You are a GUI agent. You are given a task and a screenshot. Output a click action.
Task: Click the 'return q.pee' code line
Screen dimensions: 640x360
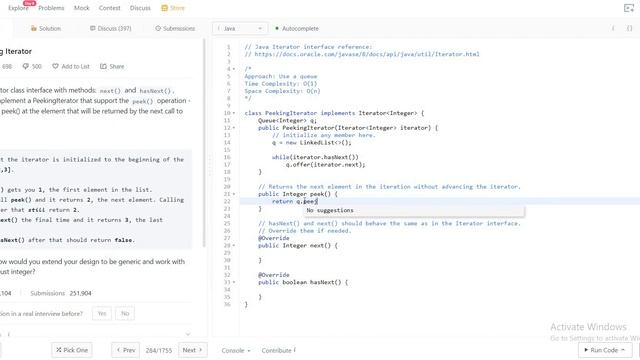(294, 201)
